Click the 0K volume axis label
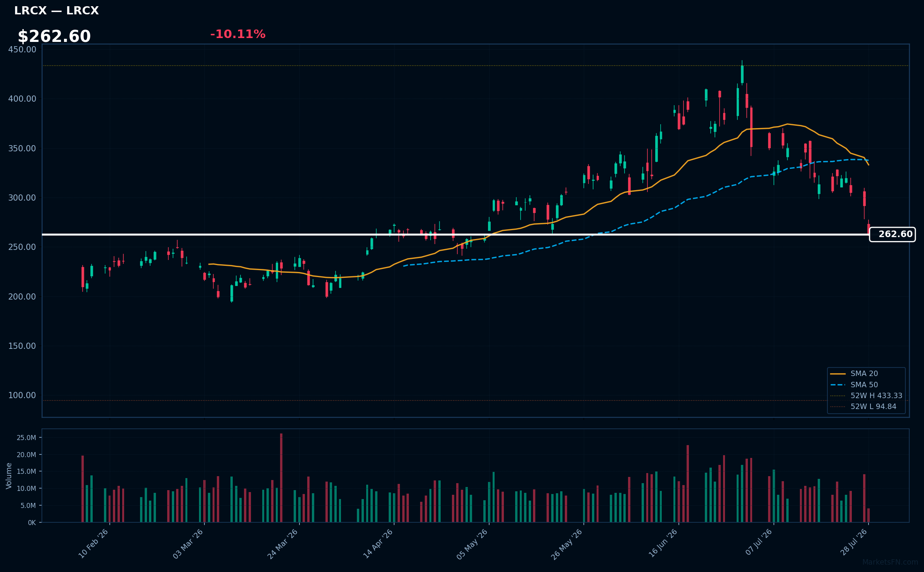924x572 pixels. [x=32, y=523]
